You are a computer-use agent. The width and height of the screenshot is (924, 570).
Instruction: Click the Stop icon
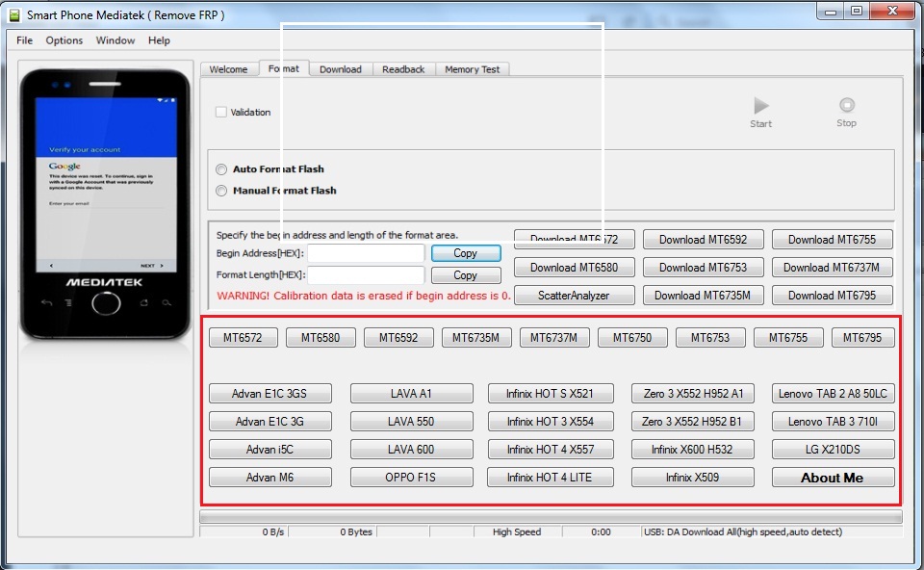point(846,106)
